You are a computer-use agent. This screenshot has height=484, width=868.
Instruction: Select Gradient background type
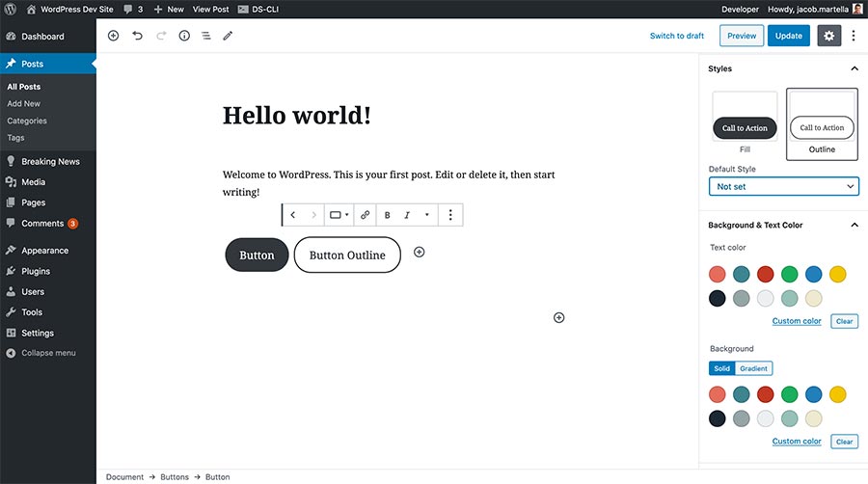tap(753, 368)
